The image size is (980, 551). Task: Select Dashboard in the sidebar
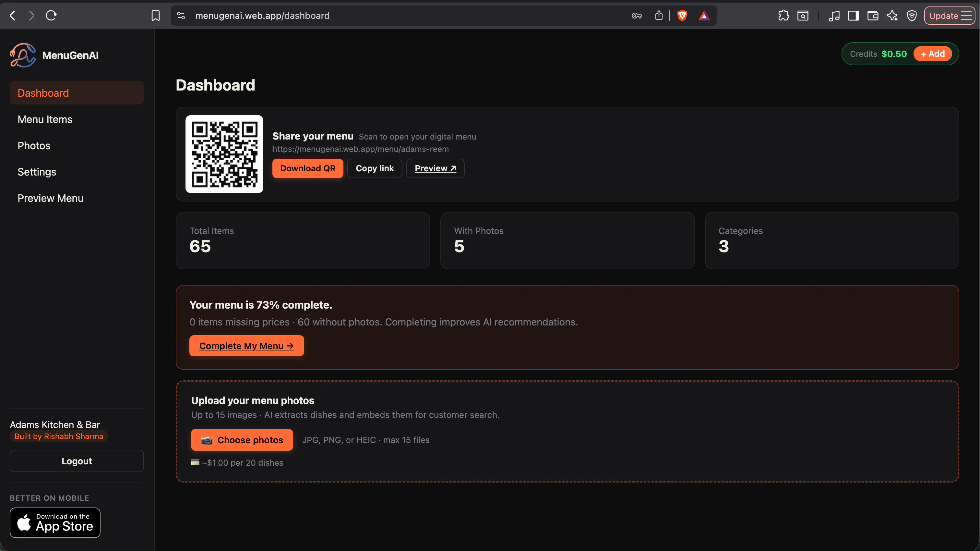(x=77, y=93)
